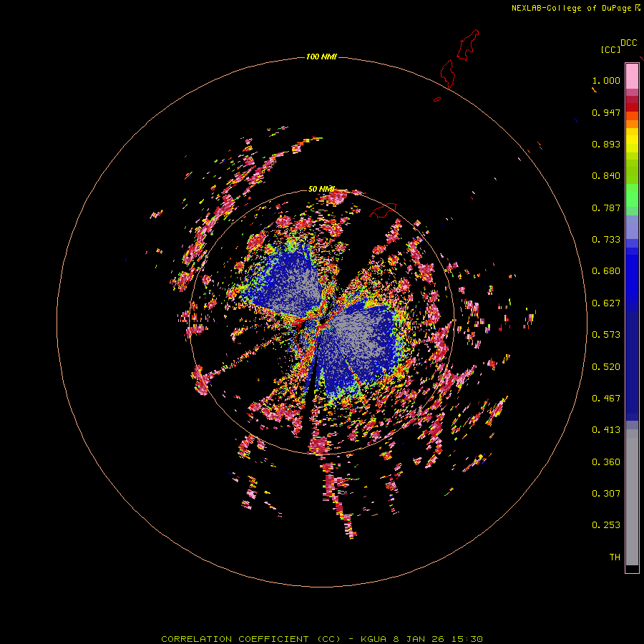The height and width of the screenshot is (644, 644).
Task: Pick the red color bar segment
Action: coord(632,107)
